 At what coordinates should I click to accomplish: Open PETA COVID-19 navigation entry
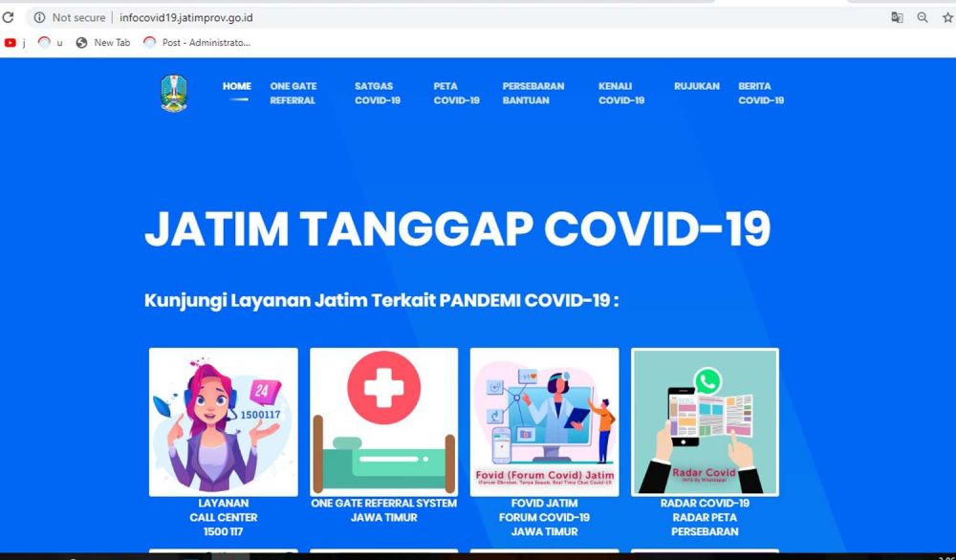click(x=455, y=93)
